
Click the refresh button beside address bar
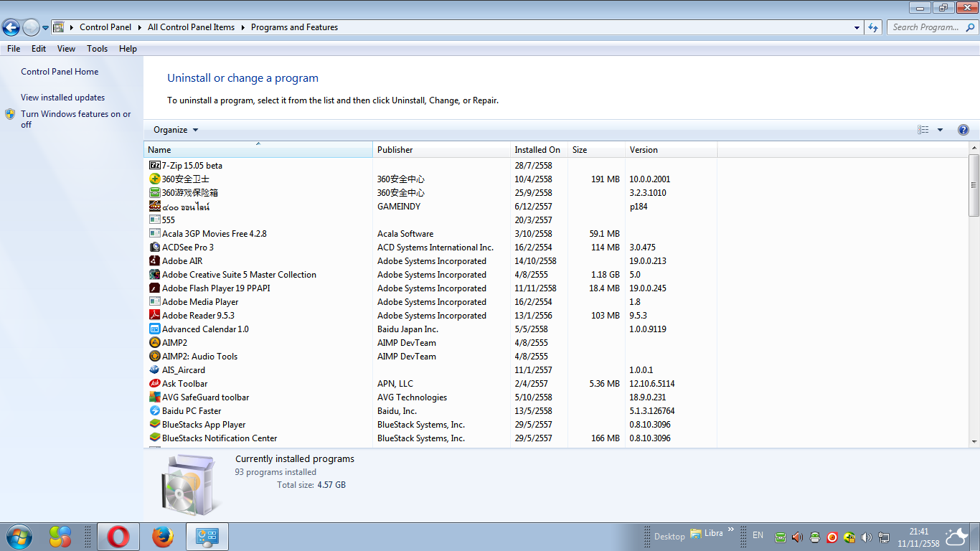pyautogui.click(x=873, y=27)
